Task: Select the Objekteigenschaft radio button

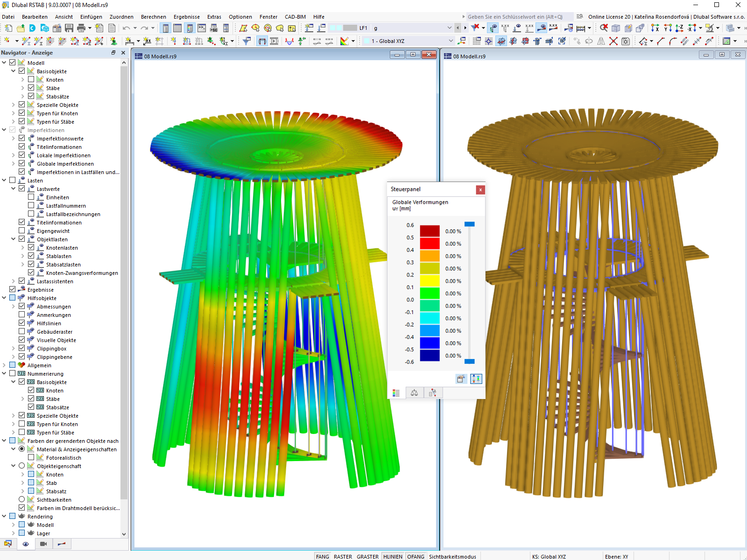Action: [22, 466]
